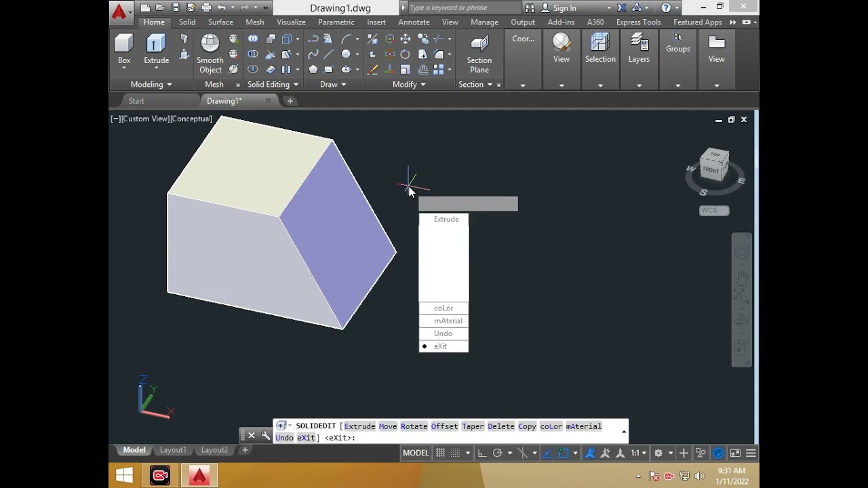Open the Windows Start button
This screenshot has width=868, height=488.
(124, 476)
